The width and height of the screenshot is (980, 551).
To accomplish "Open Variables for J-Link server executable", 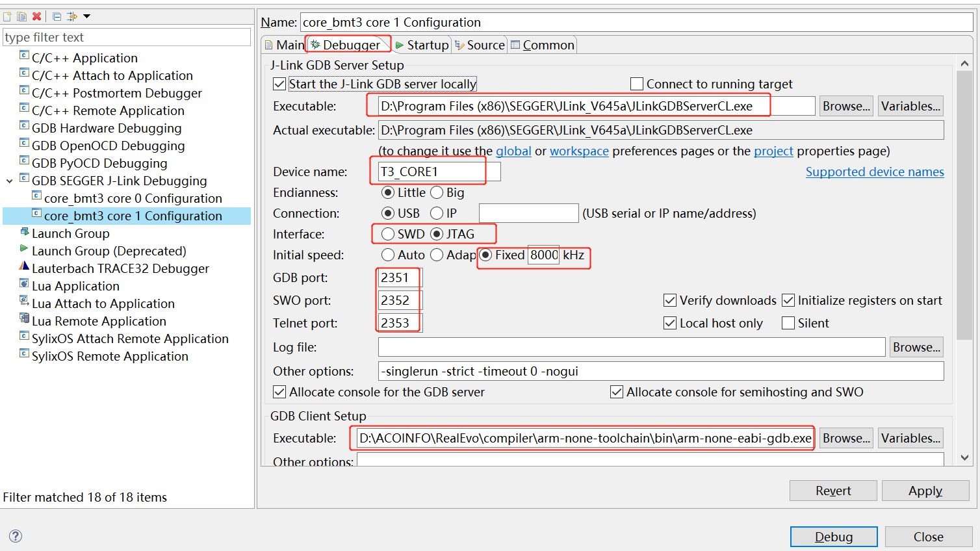I will click(910, 106).
